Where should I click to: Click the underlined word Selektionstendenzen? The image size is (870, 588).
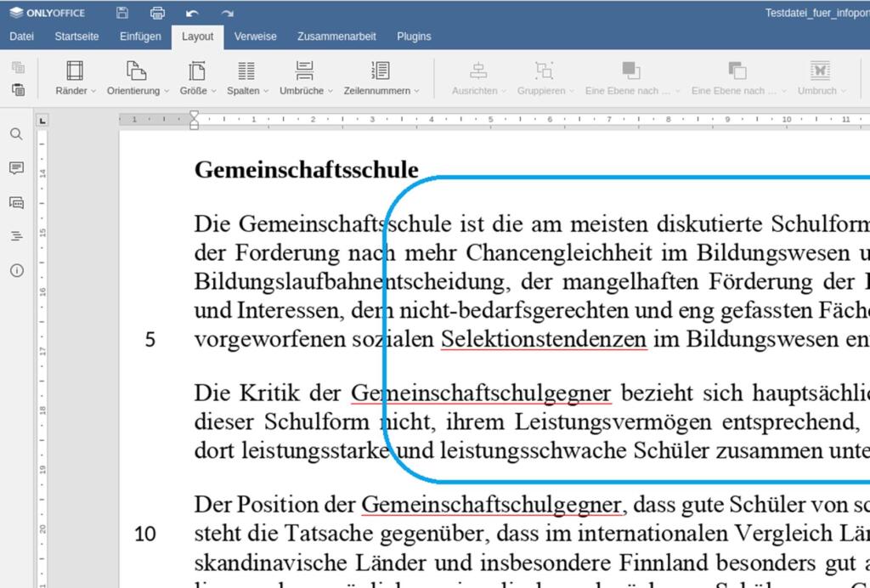(544, 340)
